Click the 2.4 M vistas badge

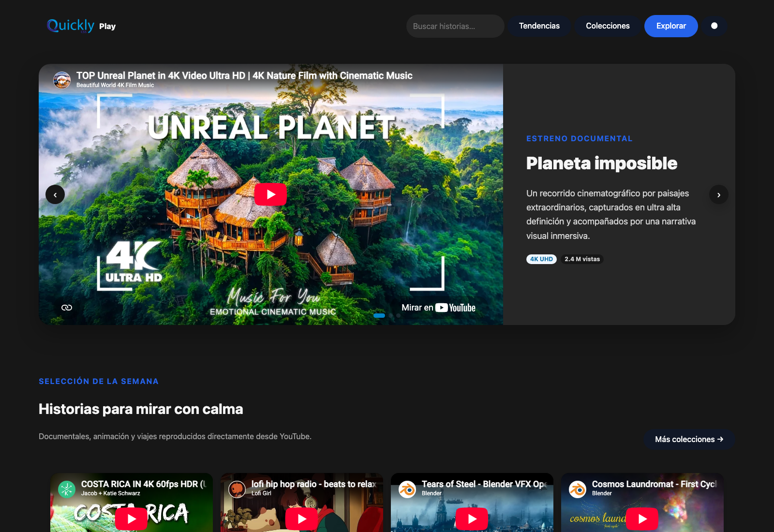point(582,259)
